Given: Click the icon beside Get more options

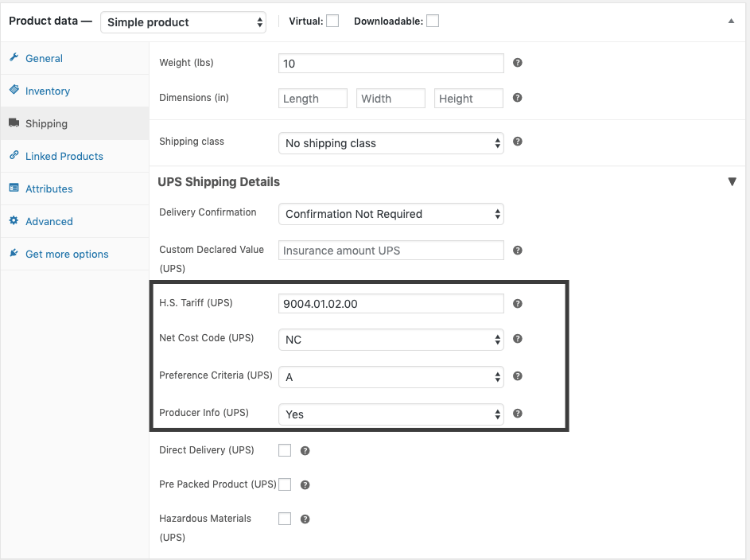Looking at the screenshot, I should [14, 253].
